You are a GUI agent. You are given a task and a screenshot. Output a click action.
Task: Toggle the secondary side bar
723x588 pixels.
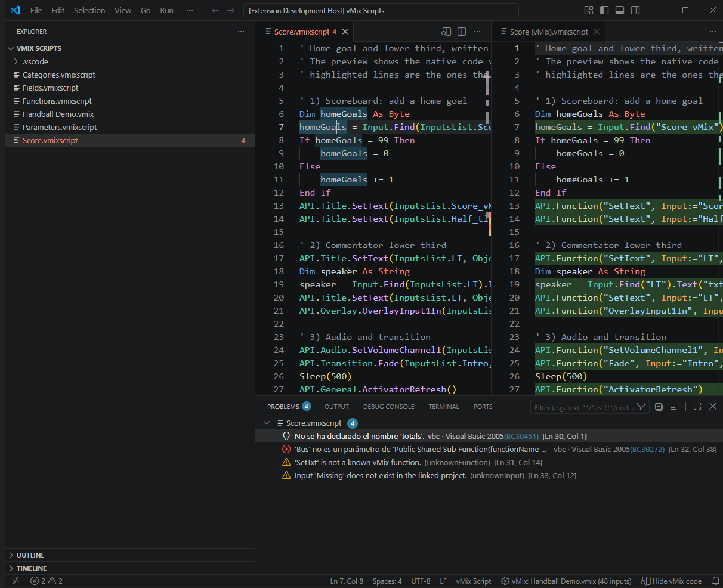(635, 10)
